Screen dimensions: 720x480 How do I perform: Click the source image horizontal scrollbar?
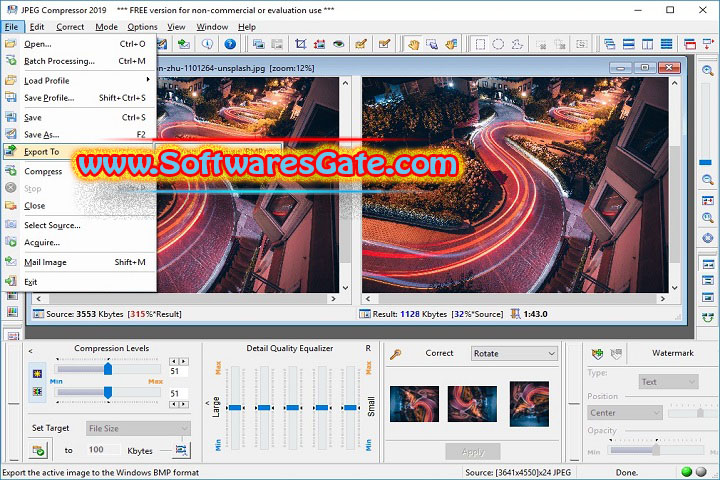point(186,299)
